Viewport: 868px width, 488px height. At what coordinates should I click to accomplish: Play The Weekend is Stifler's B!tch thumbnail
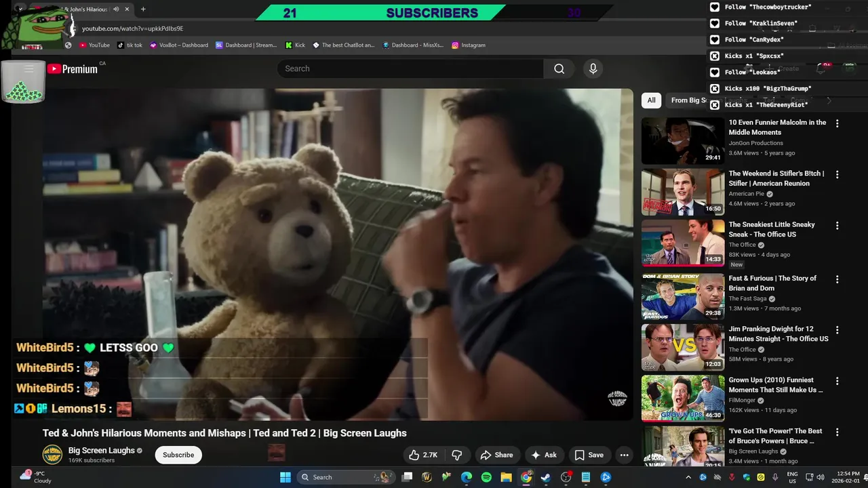tap(683, 192)
